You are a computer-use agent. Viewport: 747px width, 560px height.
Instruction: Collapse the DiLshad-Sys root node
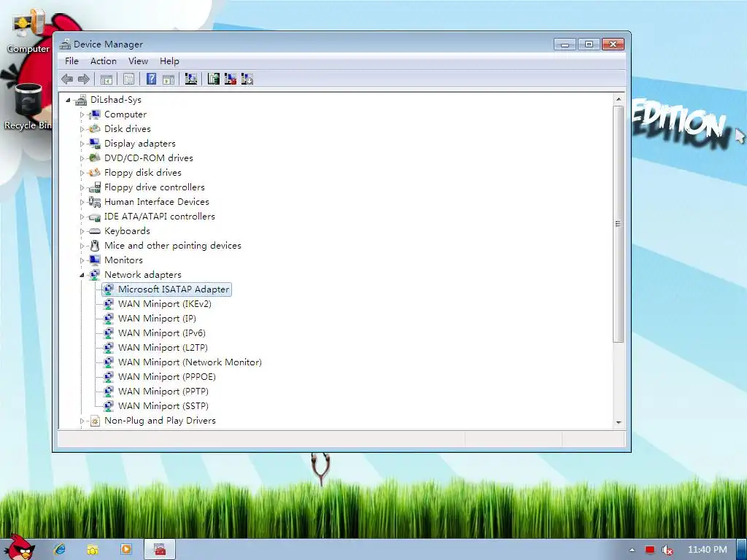[x=68, y=100]
